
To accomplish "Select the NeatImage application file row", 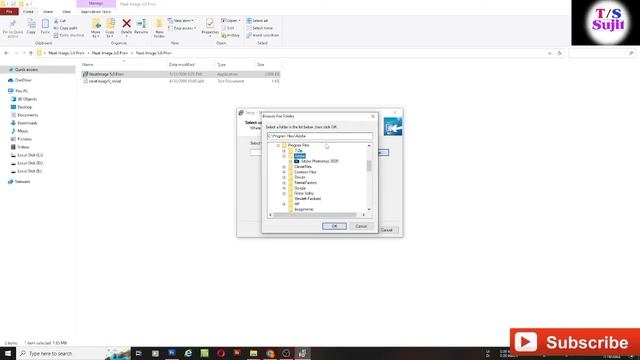I will (x=181, y=74).
